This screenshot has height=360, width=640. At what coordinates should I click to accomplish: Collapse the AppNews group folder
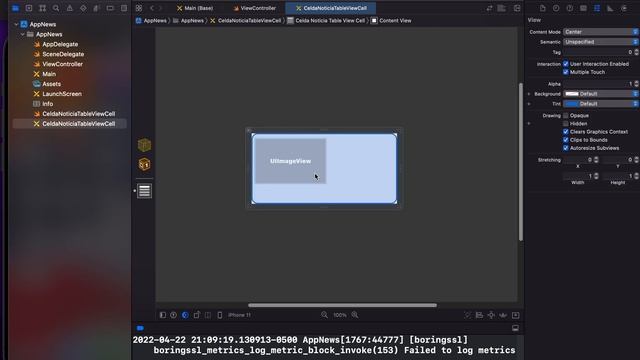(23, 35)
